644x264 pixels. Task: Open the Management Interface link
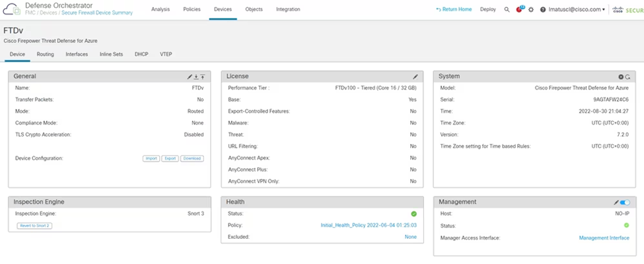(x=604, y=238)
